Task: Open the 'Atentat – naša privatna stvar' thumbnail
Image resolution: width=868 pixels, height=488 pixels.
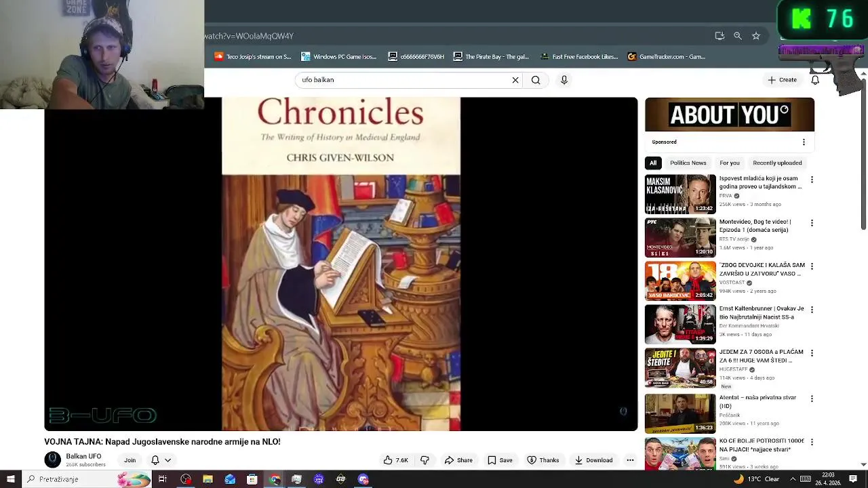Action: point(680,413)
